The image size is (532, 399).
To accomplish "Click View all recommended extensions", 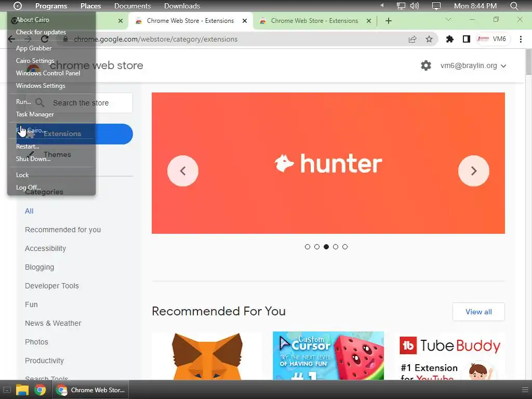I will (x=478, y=312).
